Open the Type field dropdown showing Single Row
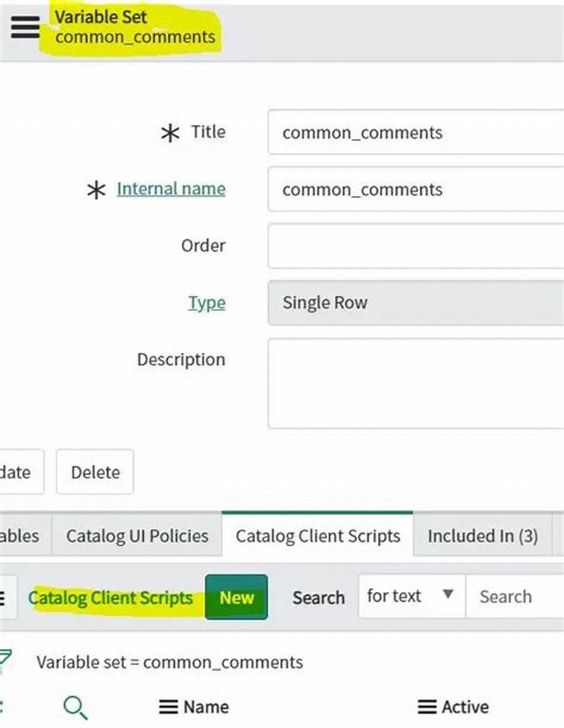 coord(416,302)
